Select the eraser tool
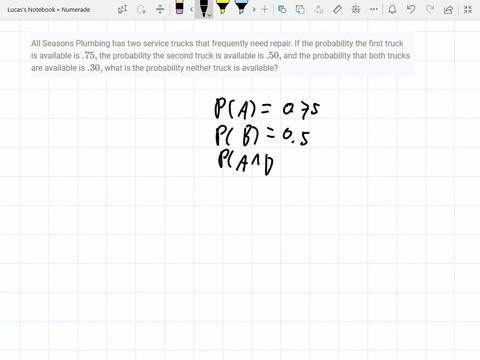Image resolution: width=480 pixels, height=360 pixels. [179, 8]
